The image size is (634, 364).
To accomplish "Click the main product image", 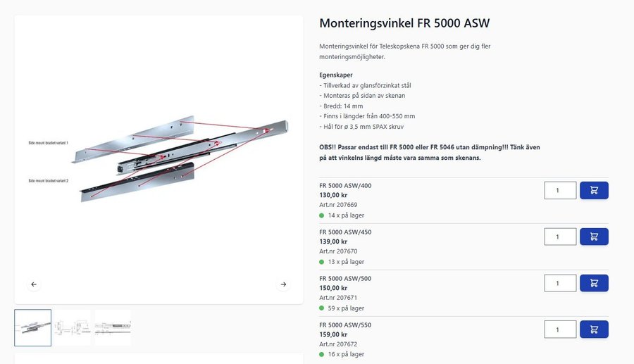I will pos(158,158).
